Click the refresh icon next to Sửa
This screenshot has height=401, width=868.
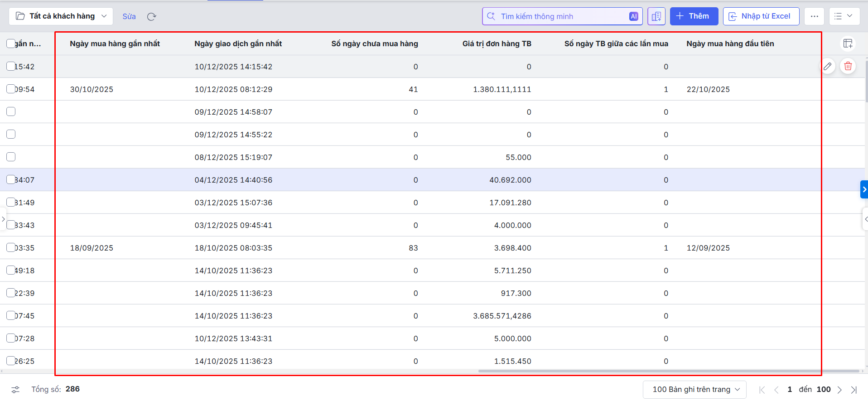(151, 17)
